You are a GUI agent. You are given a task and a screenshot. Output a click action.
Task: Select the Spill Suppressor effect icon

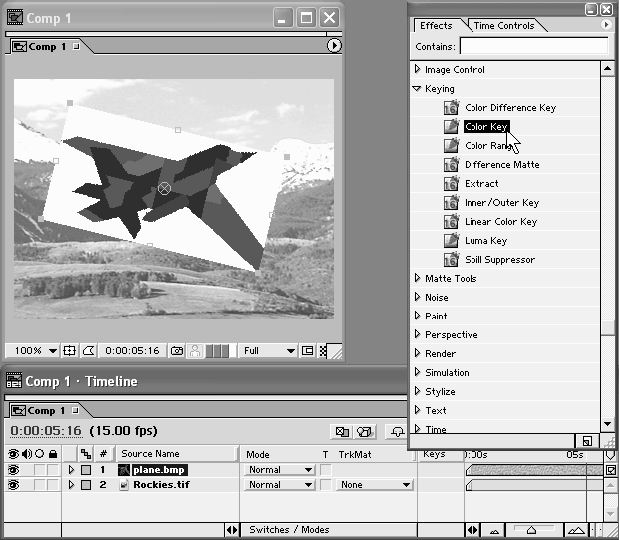coord(451,260)
